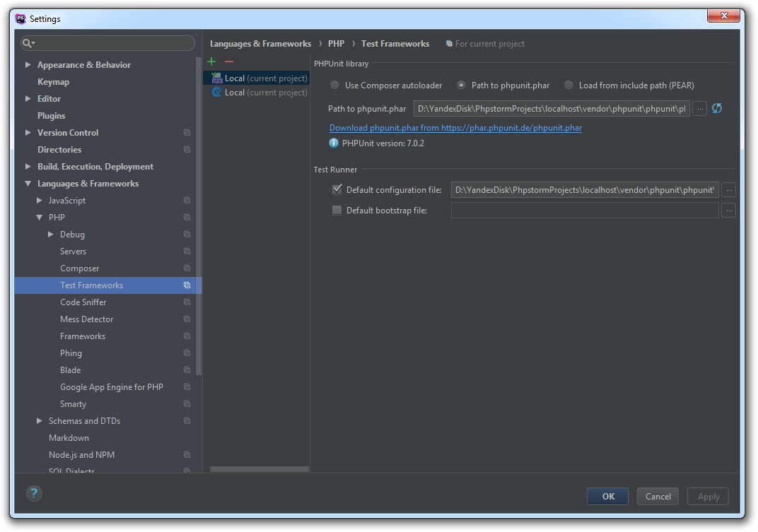
Task: Click the Apply button
Action: [x=709, y=496]
